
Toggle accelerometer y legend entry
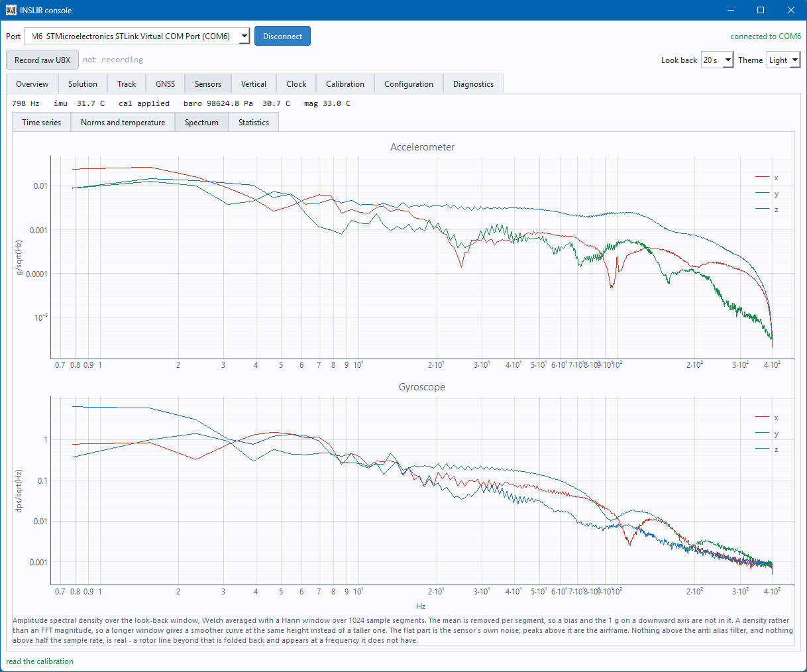tap(767, 194)
